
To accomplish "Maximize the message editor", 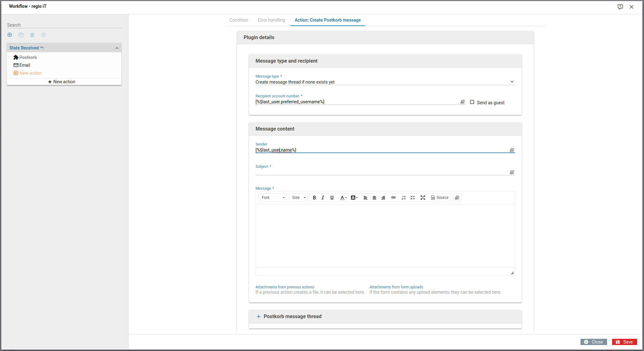I will pyautogui.click(x=423, y=198).
